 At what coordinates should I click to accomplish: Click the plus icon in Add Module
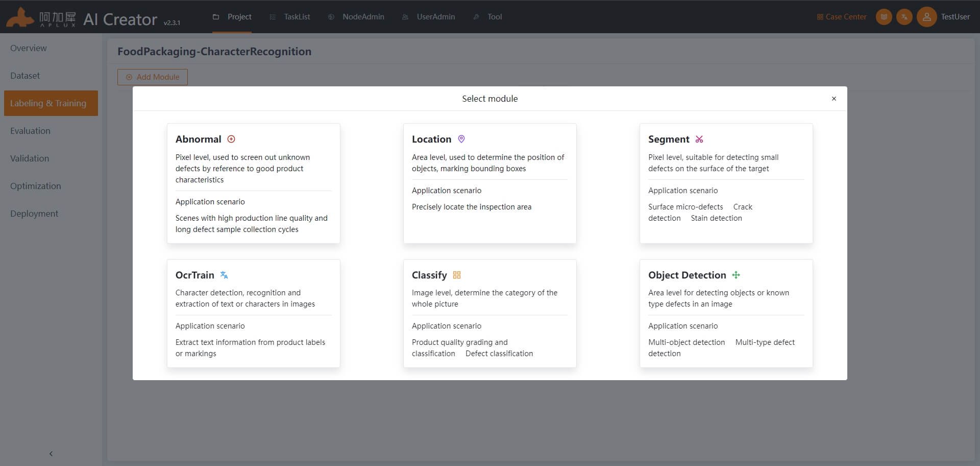pyautogui.click(x=129, y=77)
